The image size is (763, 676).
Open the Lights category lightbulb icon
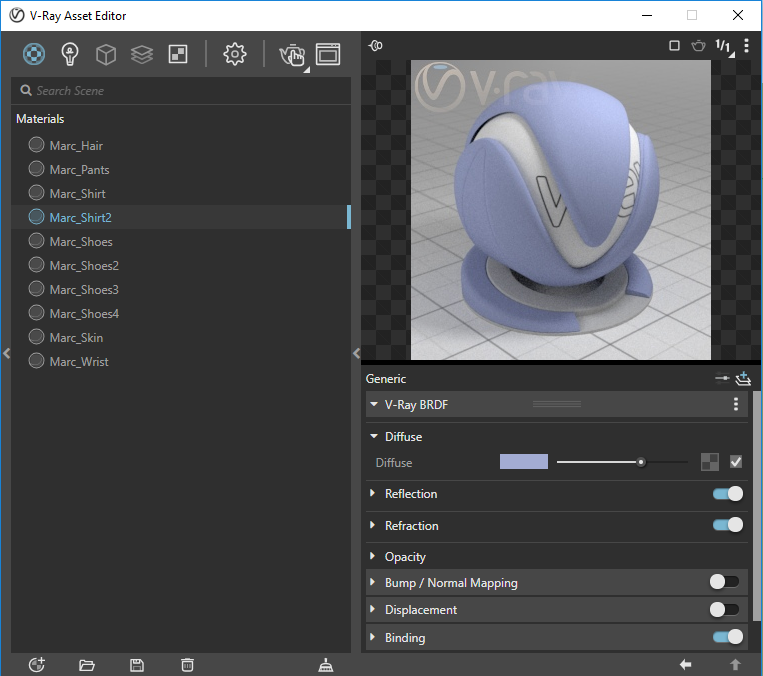pyautogui.click(x=70, y=54)
